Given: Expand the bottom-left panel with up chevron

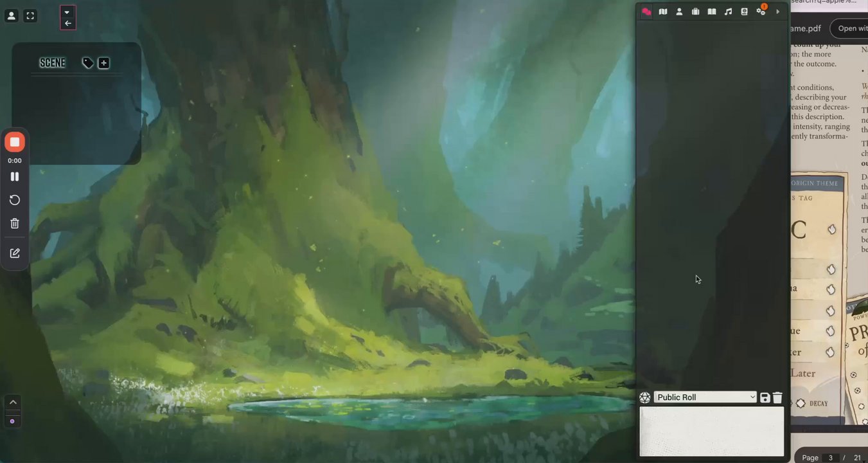Looking at the screenshot, I should click(x=13, y=402).
